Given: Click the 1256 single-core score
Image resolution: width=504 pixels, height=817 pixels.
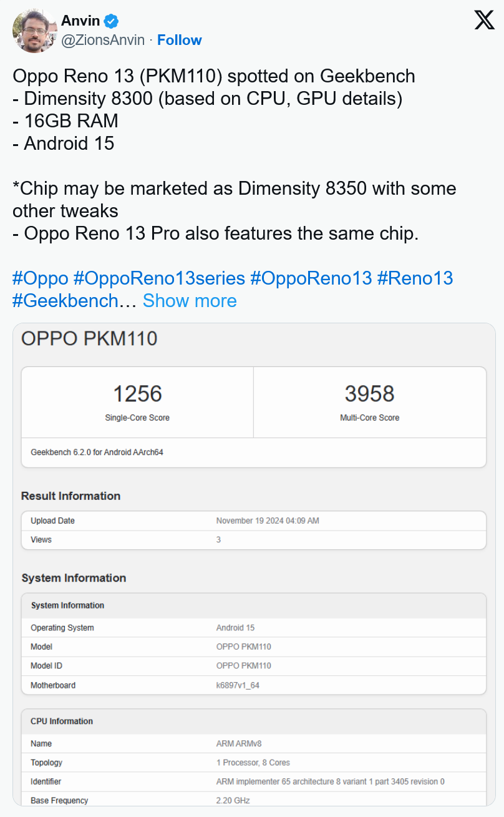Looking at the screenshot, I should coord(137,394).
